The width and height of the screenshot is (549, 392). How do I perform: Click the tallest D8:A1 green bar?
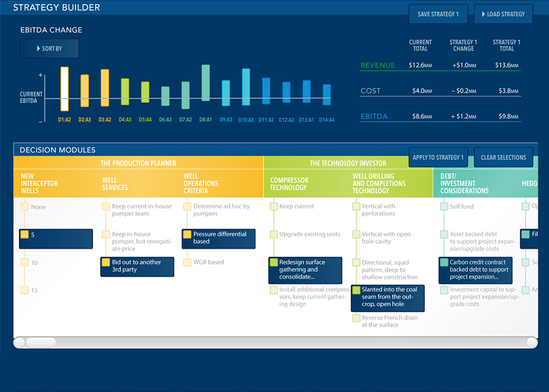click(205, 87)
